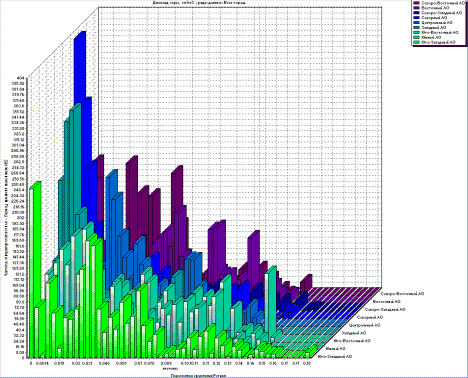Click the 'Северо-Восточный АО' depth-axis label
Viewport: 468px width, 378px height.
point(402,294)
